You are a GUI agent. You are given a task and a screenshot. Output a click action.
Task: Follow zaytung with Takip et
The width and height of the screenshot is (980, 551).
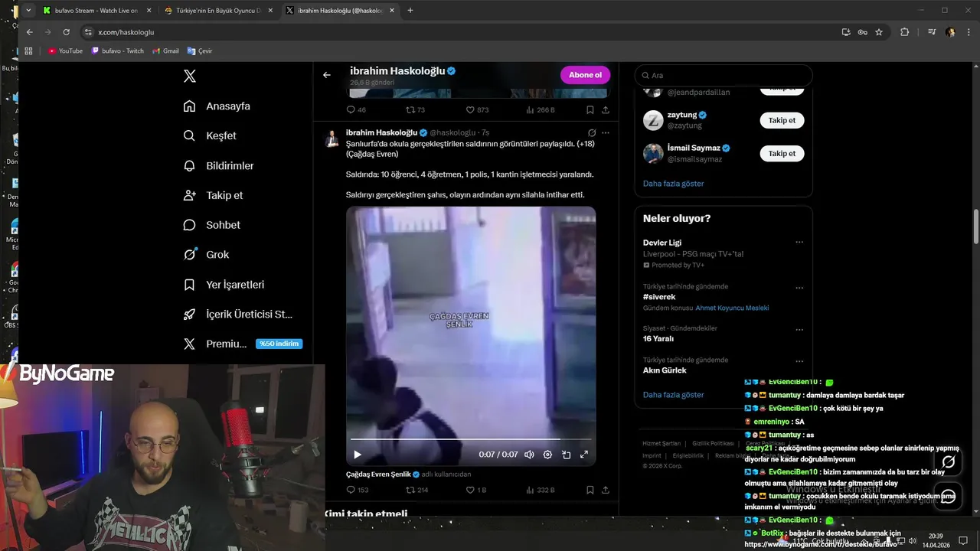click(782, 120)
